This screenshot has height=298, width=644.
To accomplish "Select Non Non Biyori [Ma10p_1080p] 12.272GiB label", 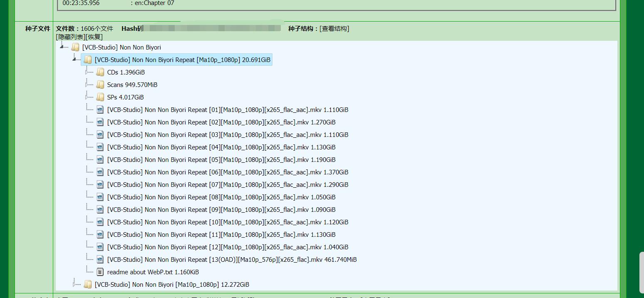I will (172, 285).
